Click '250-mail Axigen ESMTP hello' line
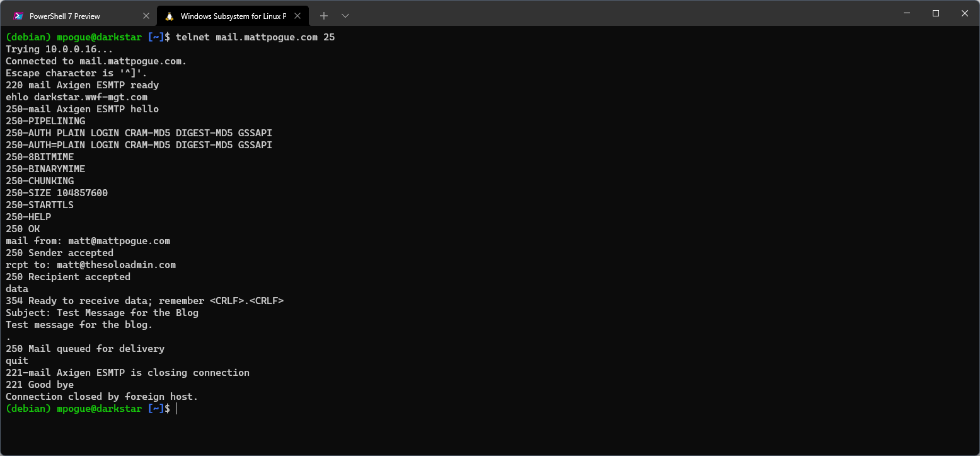Viewport: 980px width, 456px height. click(83, 109)
